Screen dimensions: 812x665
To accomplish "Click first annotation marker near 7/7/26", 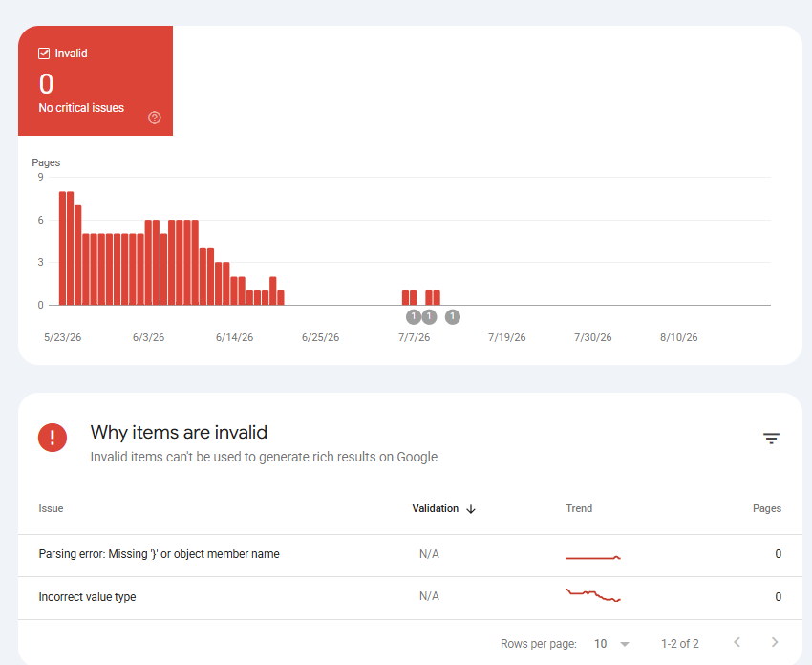I will click(x=414, y=316).
